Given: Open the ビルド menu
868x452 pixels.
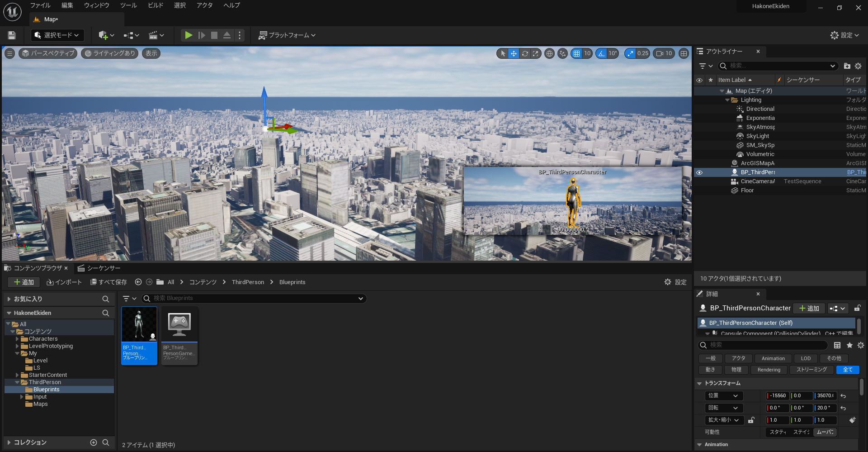Looking at the screenshot, I should coord(156,5).
